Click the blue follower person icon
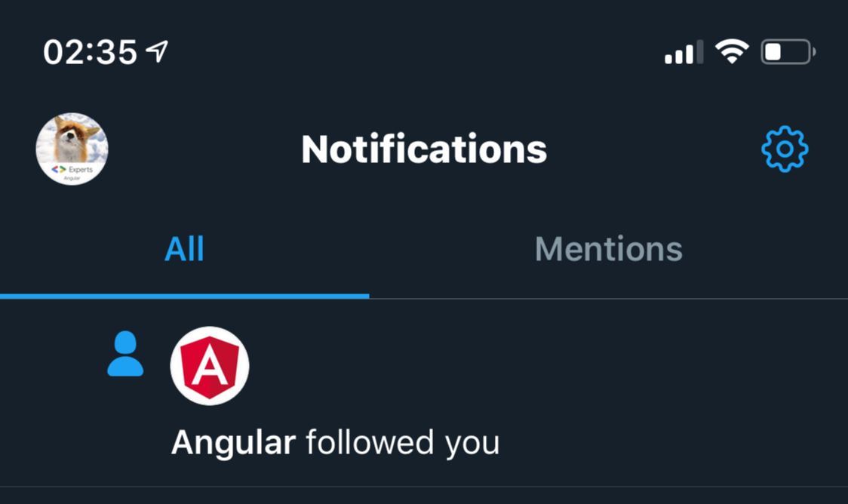 [x=125, y=354]
